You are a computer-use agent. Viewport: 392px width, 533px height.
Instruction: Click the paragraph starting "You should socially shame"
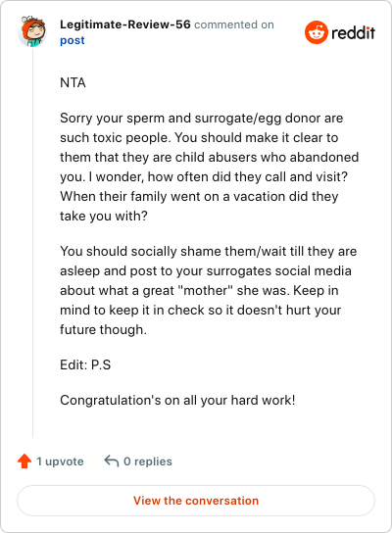[x=209, y=290]
